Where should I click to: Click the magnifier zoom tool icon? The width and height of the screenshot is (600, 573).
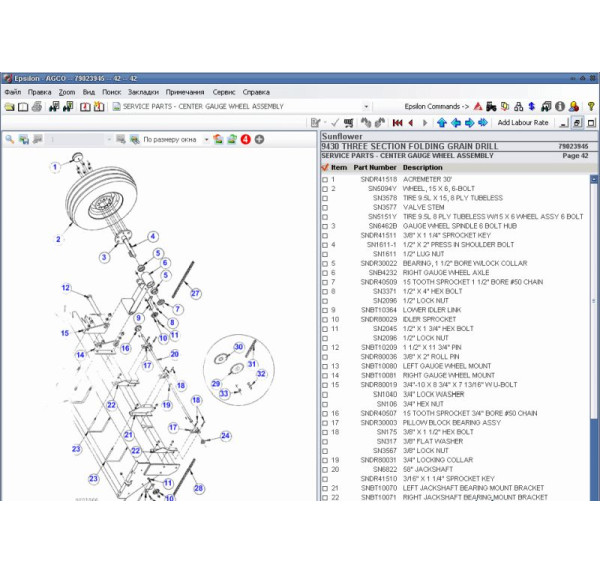coord(10,139)
